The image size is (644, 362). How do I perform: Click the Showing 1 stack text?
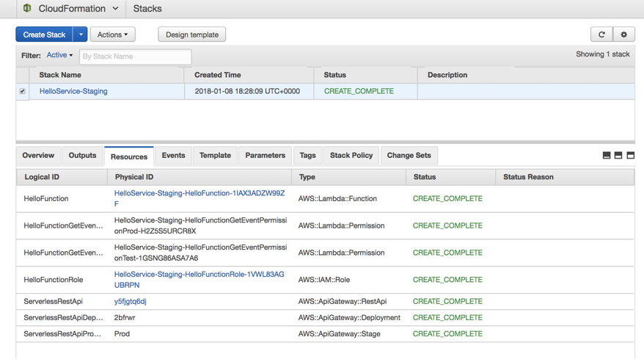click(x=602, y=54)
